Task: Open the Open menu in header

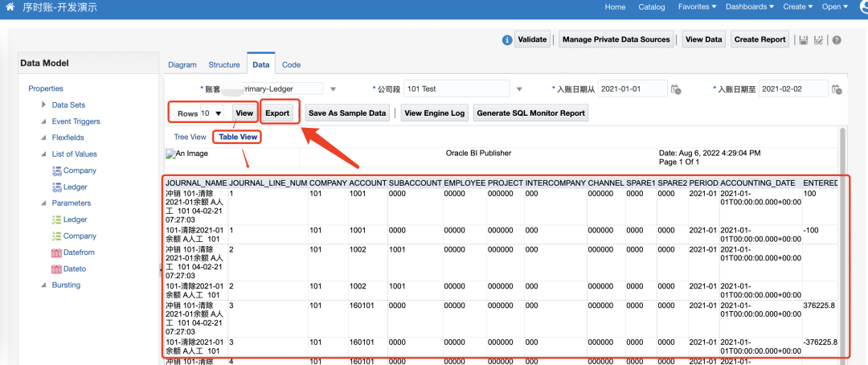Action: (835, 6)
